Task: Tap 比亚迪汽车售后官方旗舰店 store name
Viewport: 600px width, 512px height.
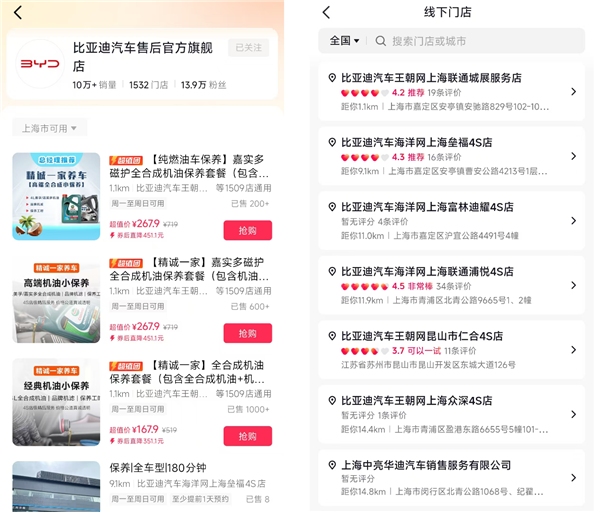Action: click(143, 57)
